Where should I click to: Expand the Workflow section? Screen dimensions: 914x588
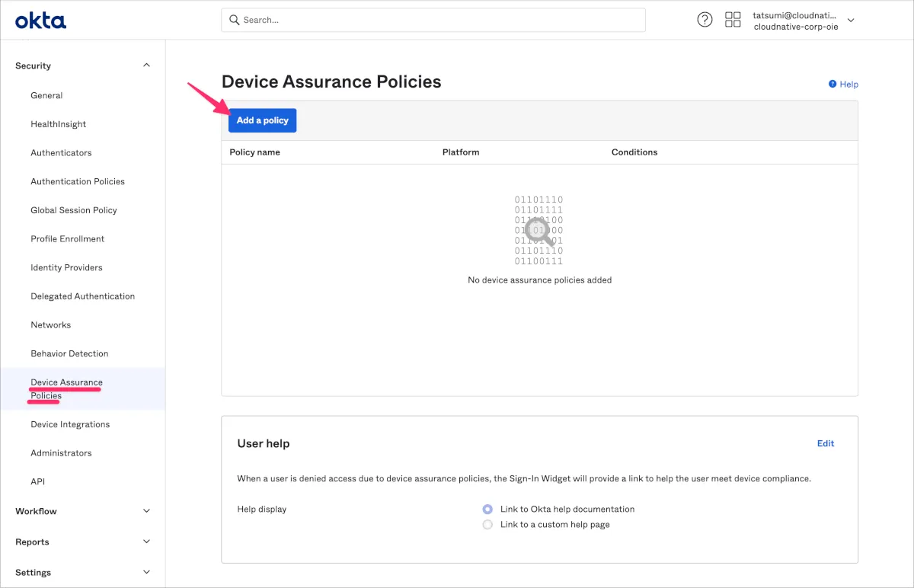(x=147, y=511)
